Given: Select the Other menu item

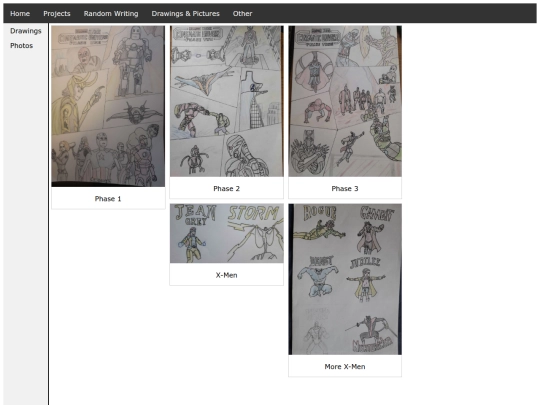Looking at the screenshot, I should click(x=242, y=13).
